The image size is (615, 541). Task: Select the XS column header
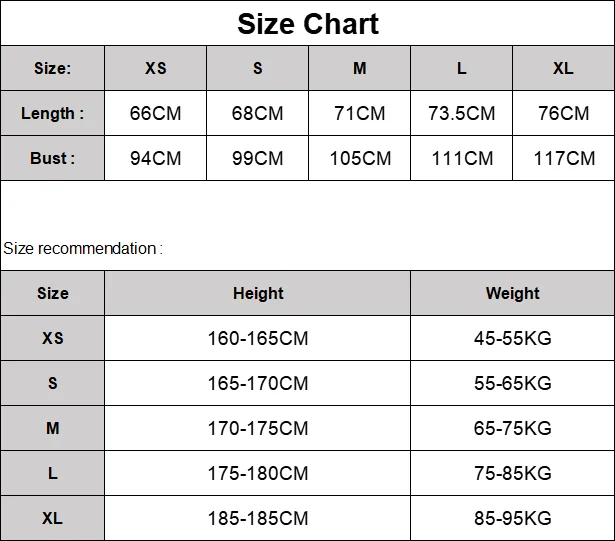pos(155,68)
